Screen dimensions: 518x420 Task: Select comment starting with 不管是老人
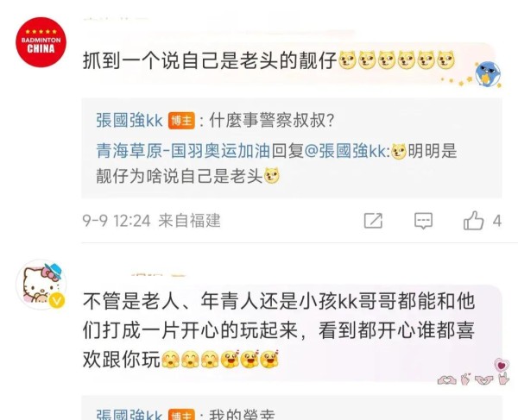click(x=279, y=330)
